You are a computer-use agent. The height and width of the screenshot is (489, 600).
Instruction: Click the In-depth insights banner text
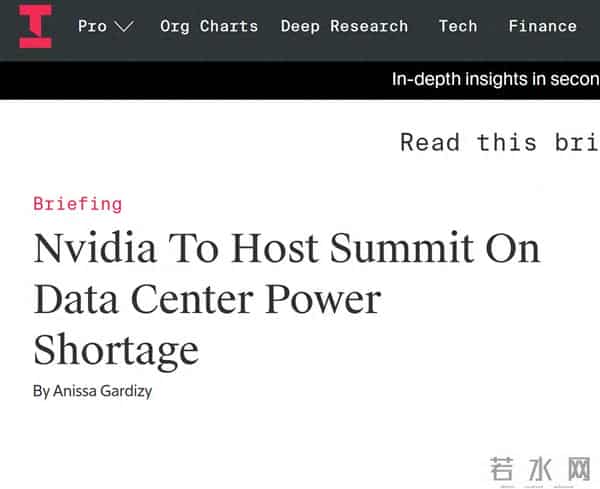click(x=495, y=79)
